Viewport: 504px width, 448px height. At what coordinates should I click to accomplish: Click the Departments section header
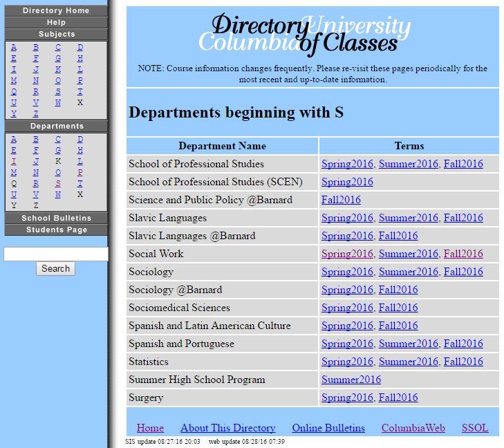coord(56,126)
